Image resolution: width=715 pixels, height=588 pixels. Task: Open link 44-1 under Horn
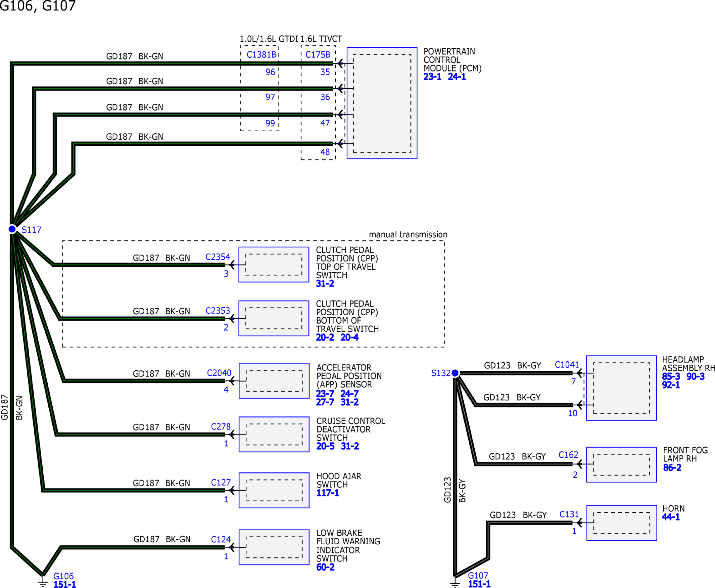(671, 517)
